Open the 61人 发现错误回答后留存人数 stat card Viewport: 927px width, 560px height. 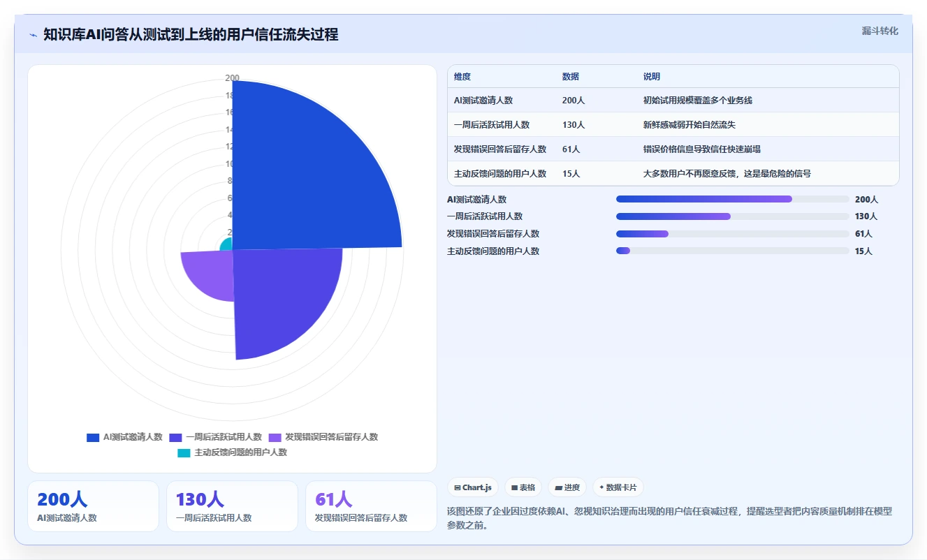tap(371, 506)
